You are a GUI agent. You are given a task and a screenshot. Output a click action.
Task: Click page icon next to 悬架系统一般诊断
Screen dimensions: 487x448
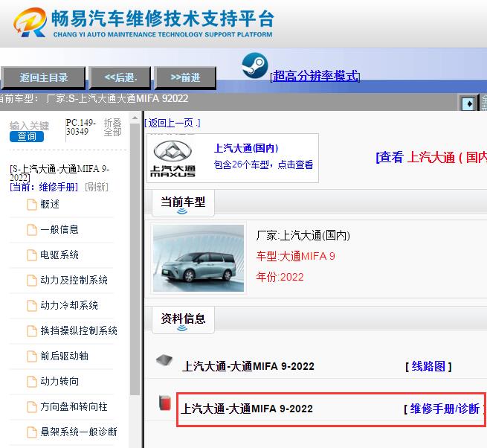click(x=32, y=432)
